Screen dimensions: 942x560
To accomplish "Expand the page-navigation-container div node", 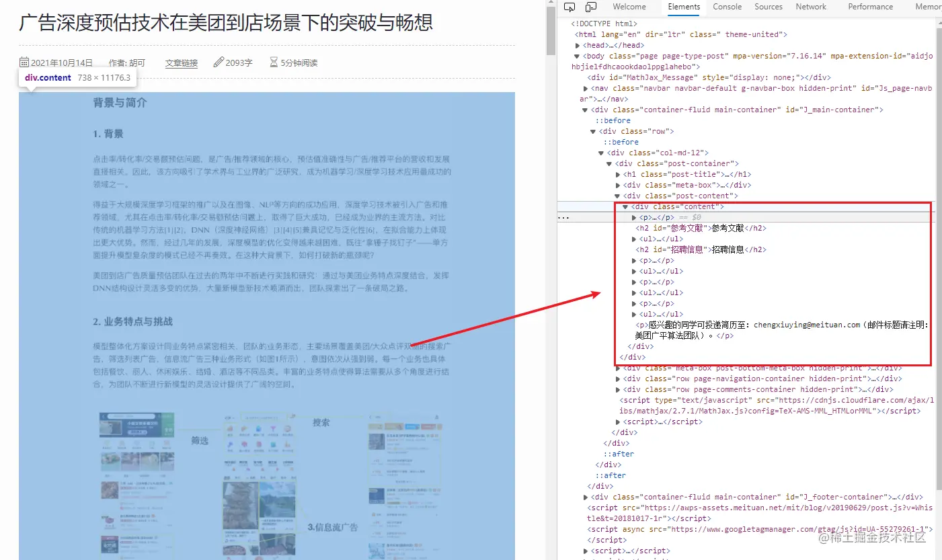I will pyautogui.click(x=618, y=378).
